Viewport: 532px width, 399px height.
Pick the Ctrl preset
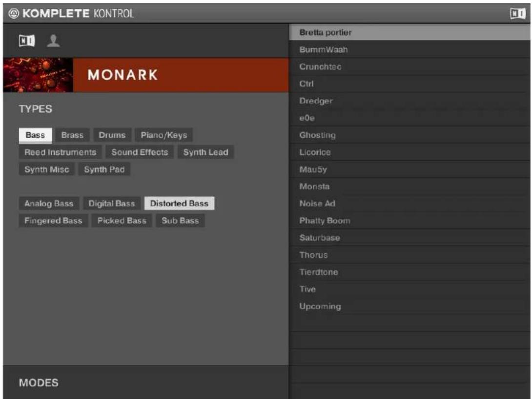pos(409,84)
